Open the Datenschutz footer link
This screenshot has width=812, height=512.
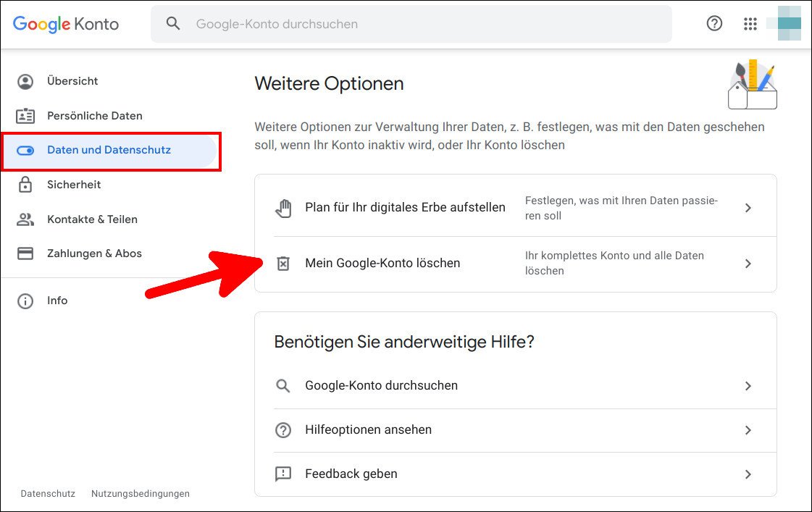coord(48,494)
